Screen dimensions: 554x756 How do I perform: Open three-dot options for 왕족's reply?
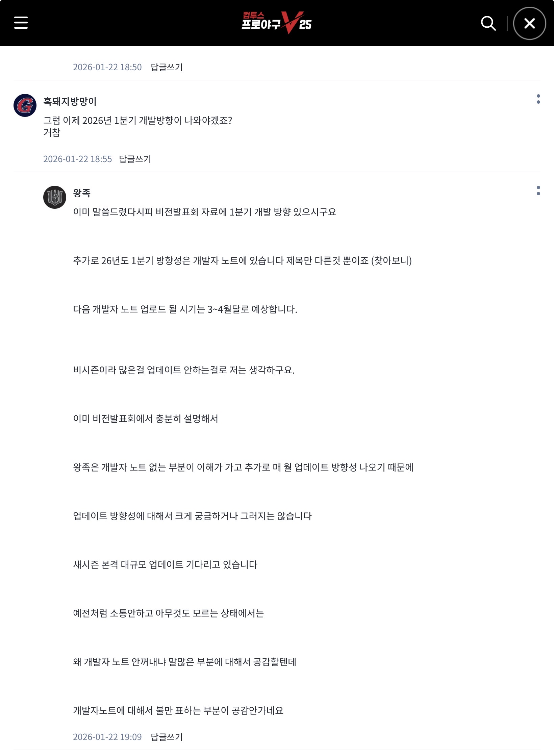tap(538, 191)
